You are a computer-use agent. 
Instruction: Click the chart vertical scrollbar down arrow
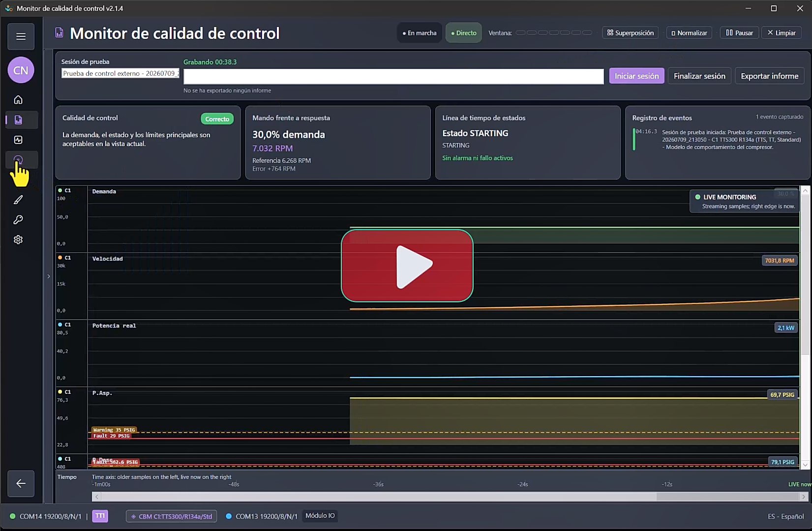click(x=805, y=464)
